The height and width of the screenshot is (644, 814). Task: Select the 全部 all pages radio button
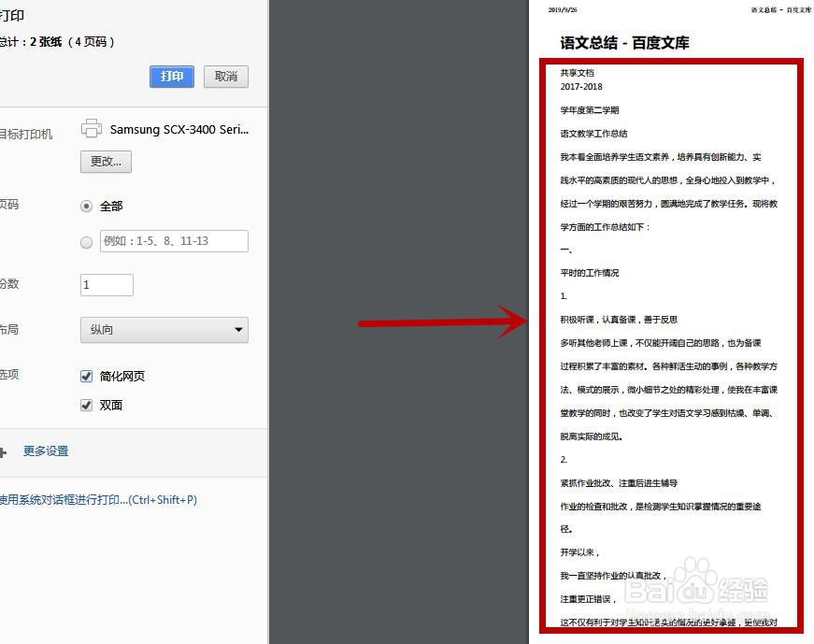click(x=87, y=207)
